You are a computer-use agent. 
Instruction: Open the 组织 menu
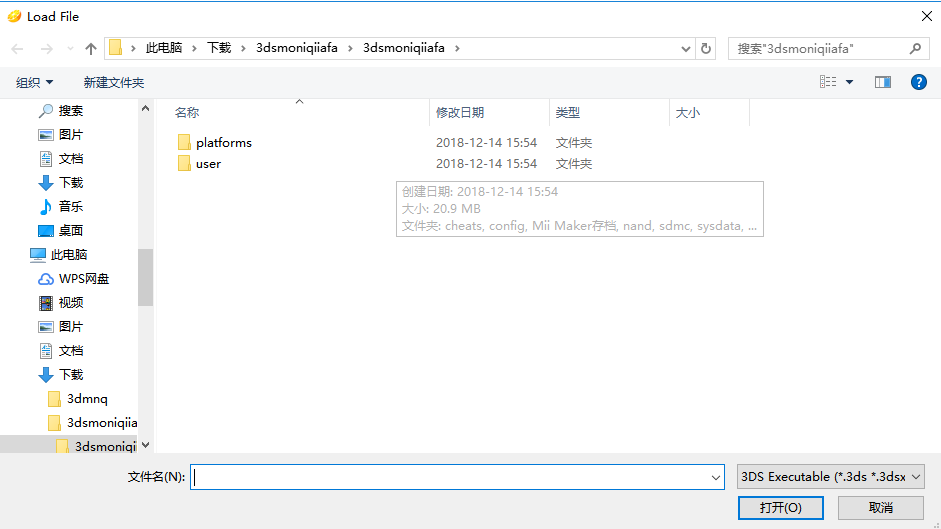pos(35,82)
